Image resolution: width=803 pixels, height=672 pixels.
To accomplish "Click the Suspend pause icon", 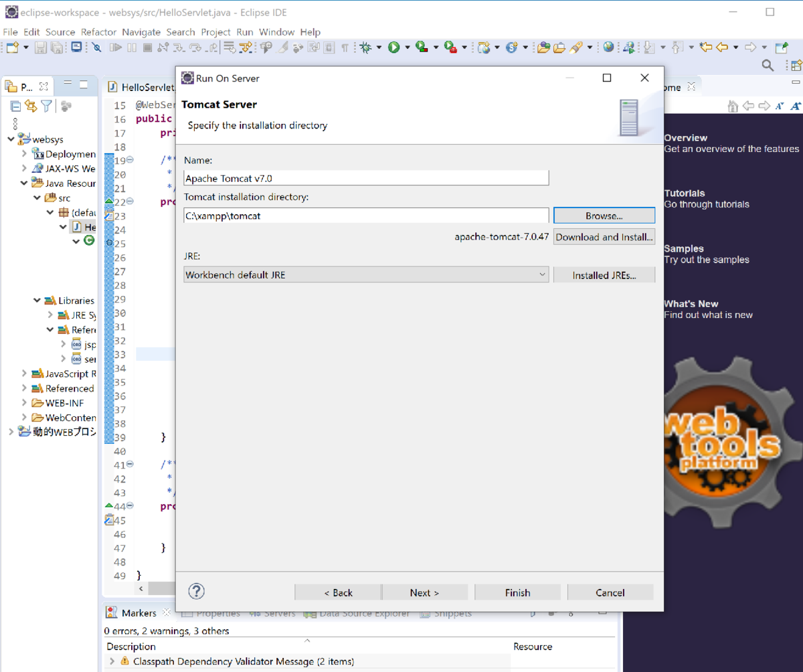I will tap(132, 48).
